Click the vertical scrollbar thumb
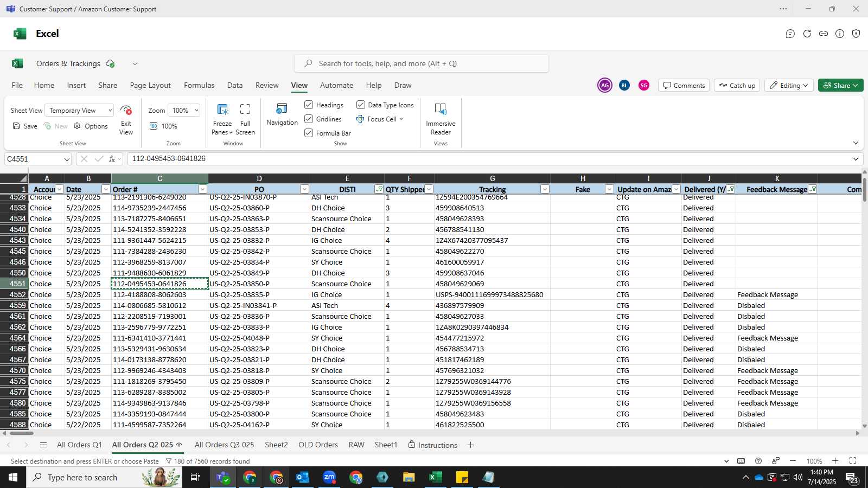 point(864,189)
